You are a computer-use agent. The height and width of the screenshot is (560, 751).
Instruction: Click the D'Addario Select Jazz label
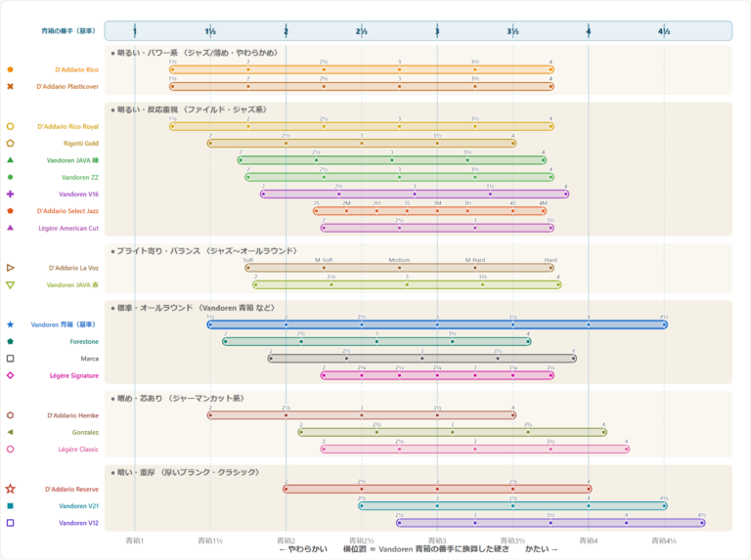pos(67,211)
